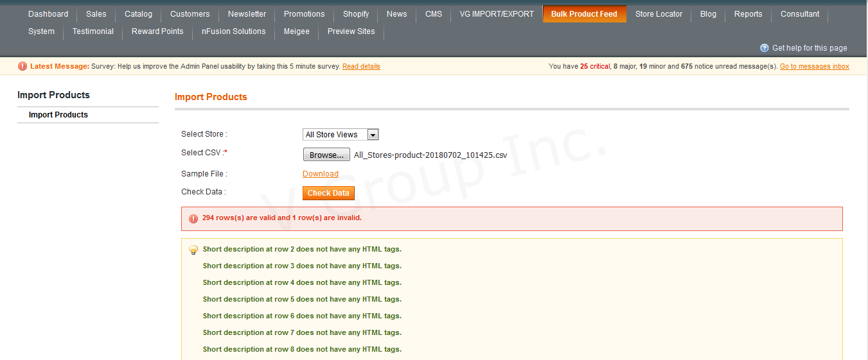
Task: Click the help question mark icon
Action: [x=764, y=48]
